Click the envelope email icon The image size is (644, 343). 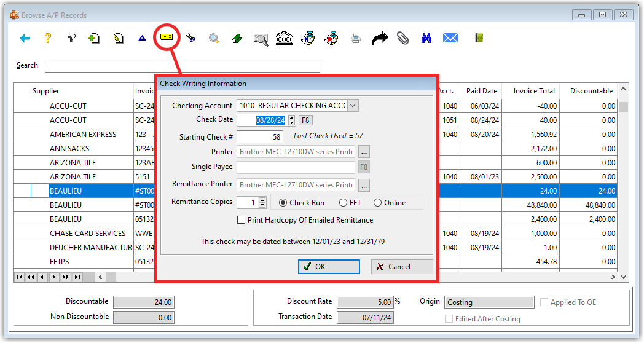tap(450, 38)
